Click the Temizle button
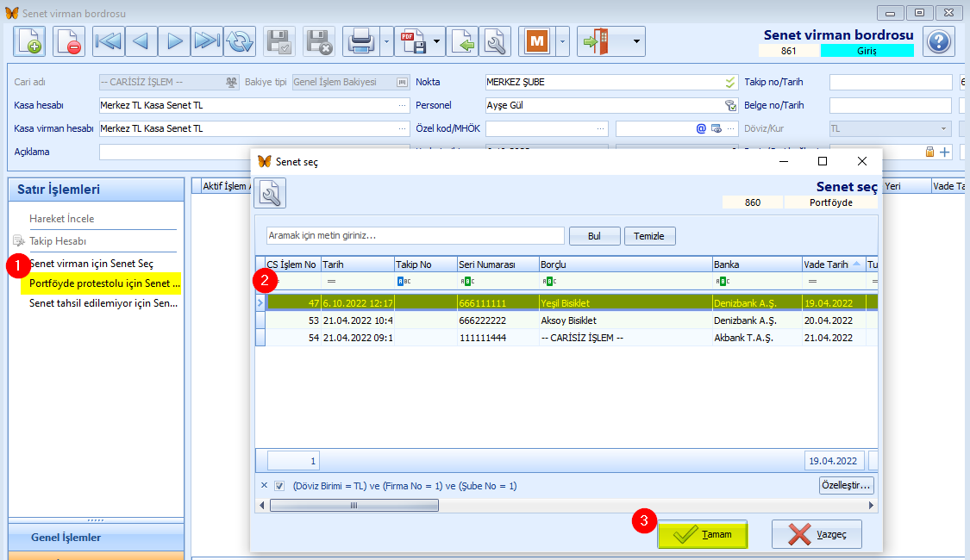This screenshot has width=970, height=560. pyautogui.click(x=649, y=236)
